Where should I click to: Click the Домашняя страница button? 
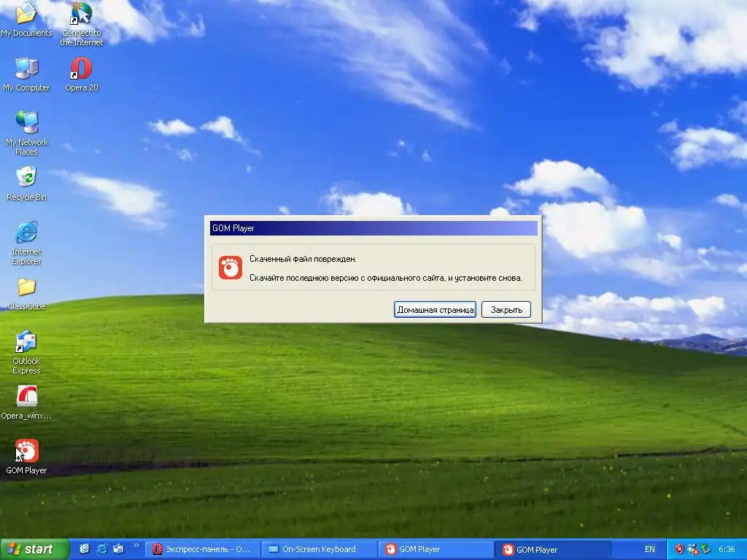coord(435,309)
